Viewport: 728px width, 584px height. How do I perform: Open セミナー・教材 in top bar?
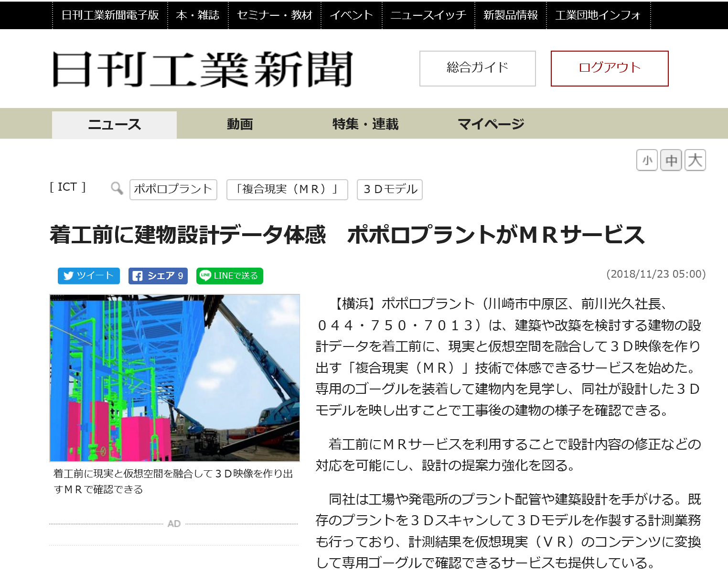[275, 15]
